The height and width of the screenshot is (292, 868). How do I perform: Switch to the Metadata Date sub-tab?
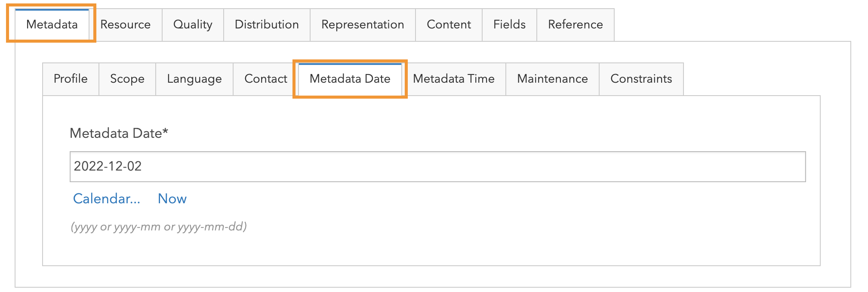point(350,79)
